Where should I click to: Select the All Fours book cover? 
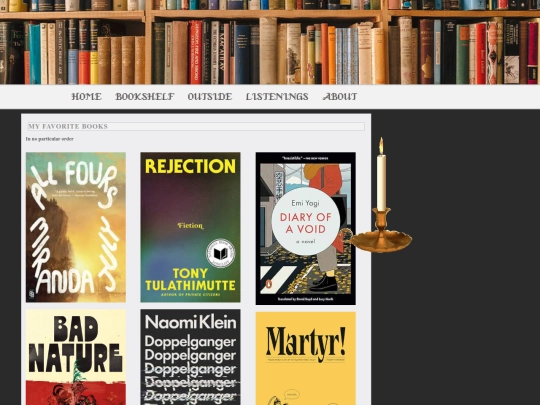pos(76,227)
